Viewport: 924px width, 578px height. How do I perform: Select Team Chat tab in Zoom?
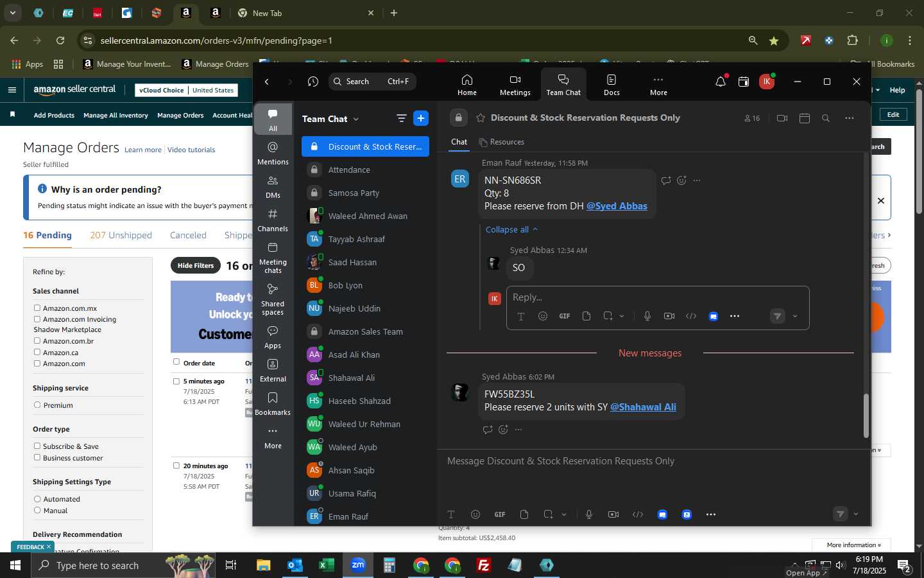coord(563,85)
